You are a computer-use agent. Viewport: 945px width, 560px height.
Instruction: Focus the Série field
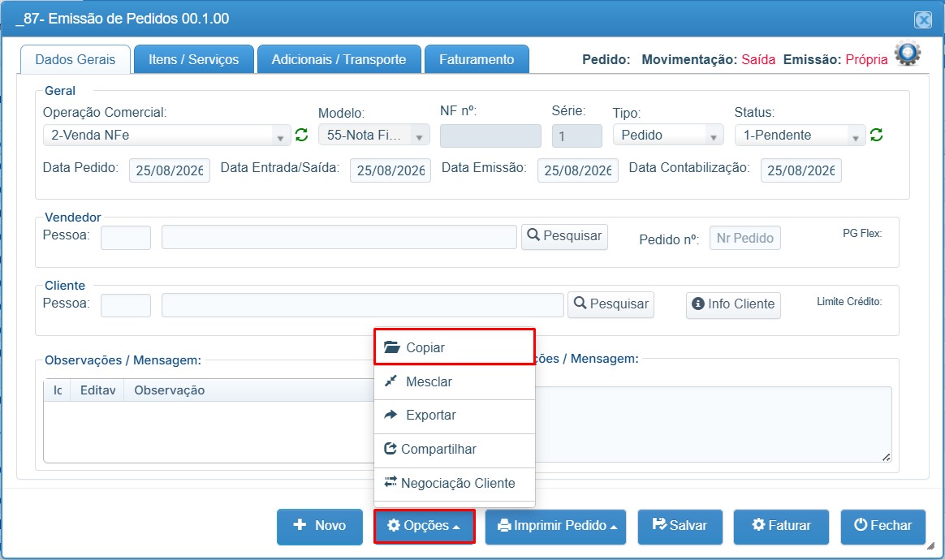[x=576, y=136]
